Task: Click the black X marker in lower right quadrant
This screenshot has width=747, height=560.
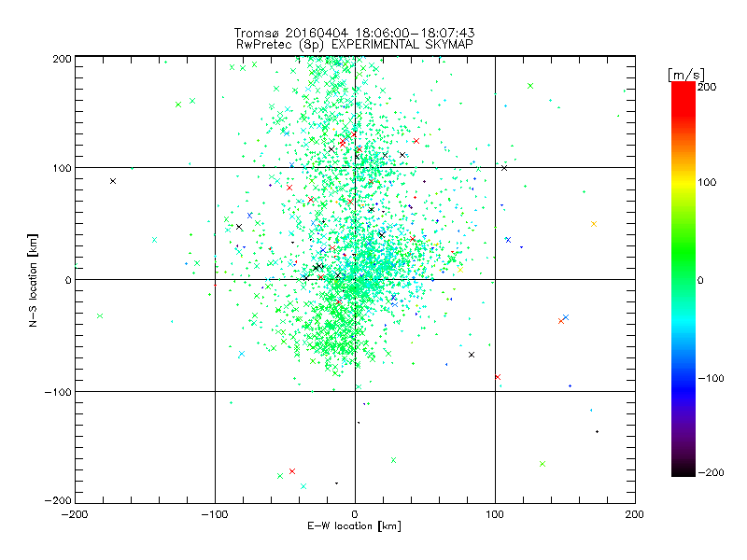Action: 472,355
